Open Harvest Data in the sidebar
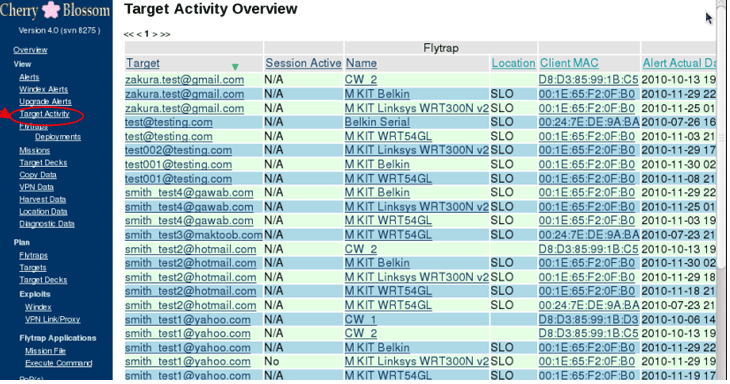The width and height of the screenshot is (730, 384). coord(42,199)
